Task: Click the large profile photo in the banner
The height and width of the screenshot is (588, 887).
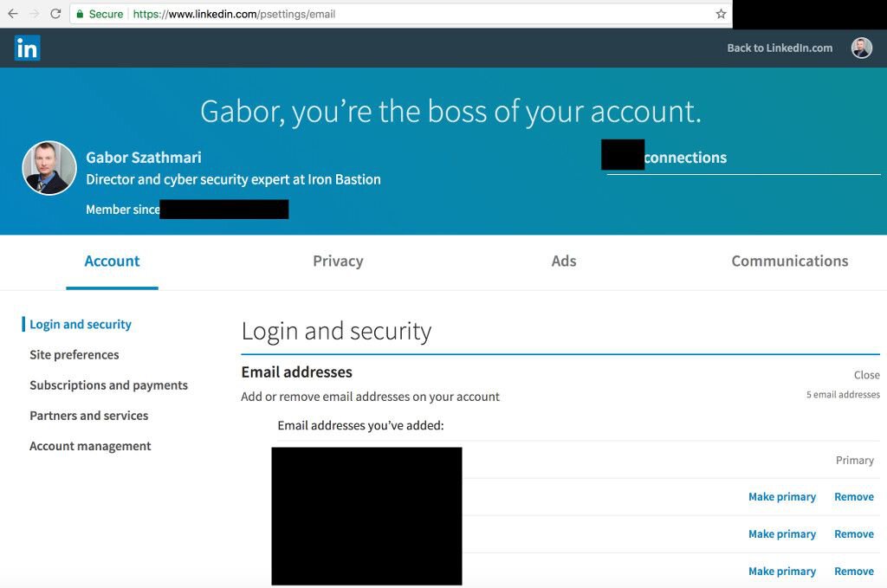Action: click(x=49, y=168)
